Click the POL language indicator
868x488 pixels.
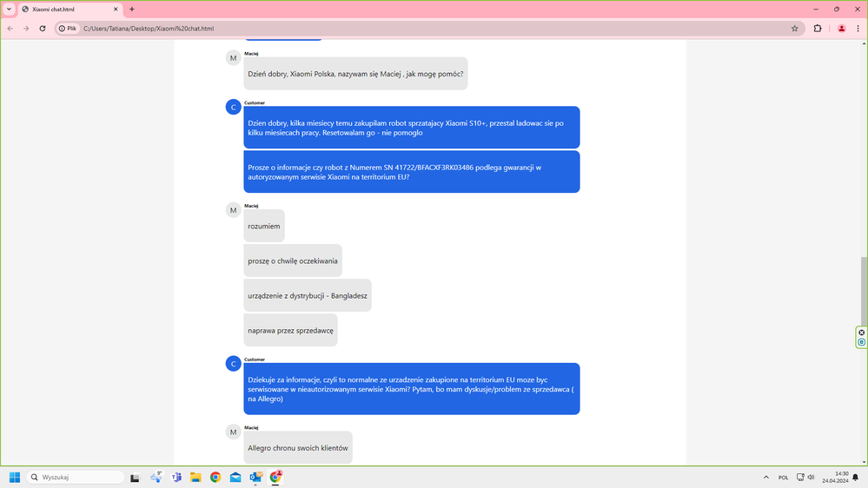pyautogui.click(x=783, y=478)
